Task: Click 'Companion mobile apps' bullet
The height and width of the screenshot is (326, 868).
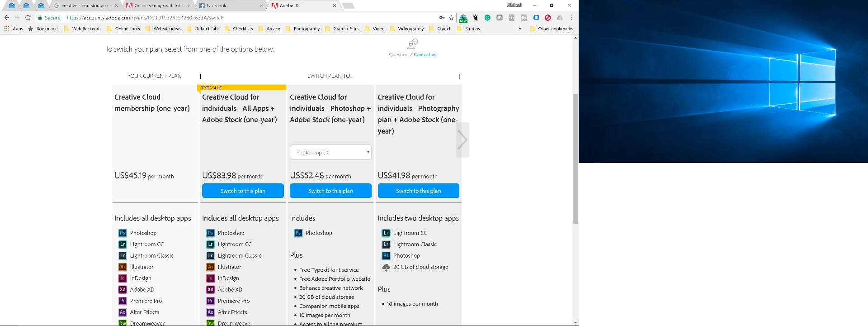Action: [329, 306]
